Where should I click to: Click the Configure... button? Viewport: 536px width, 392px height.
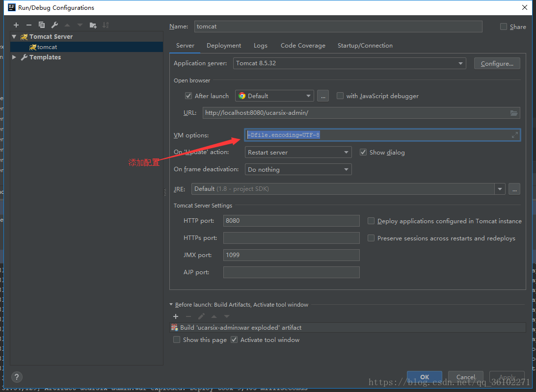497,64
